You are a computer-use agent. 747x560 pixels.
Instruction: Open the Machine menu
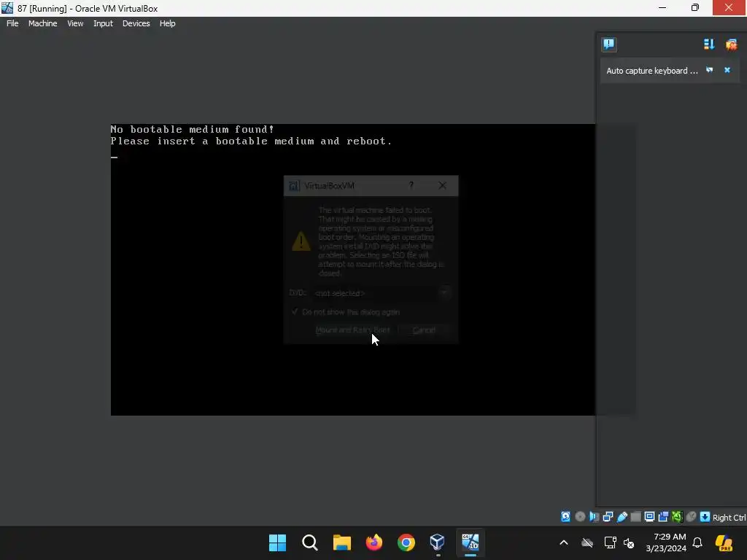pos(42,23)
